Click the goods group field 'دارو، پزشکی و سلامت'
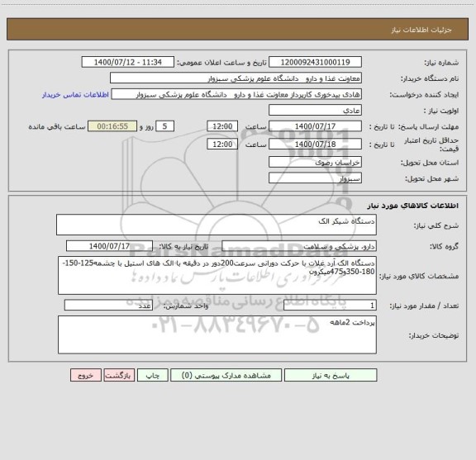Viewport: 476px width, 460px height. click(x=299, y=246)
